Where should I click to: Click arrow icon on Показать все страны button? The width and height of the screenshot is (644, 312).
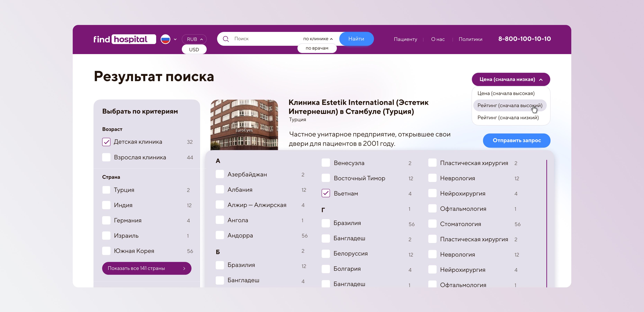click(x=184, y=268)
